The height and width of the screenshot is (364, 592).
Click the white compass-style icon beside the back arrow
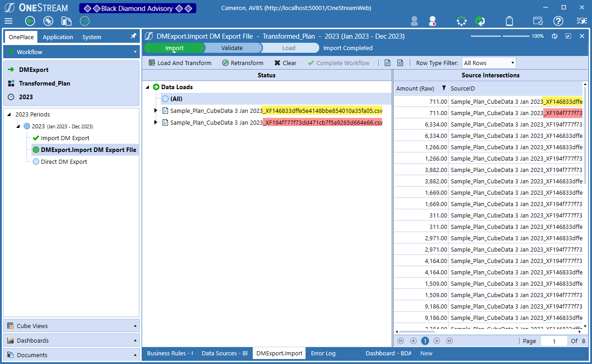[48, 21]
